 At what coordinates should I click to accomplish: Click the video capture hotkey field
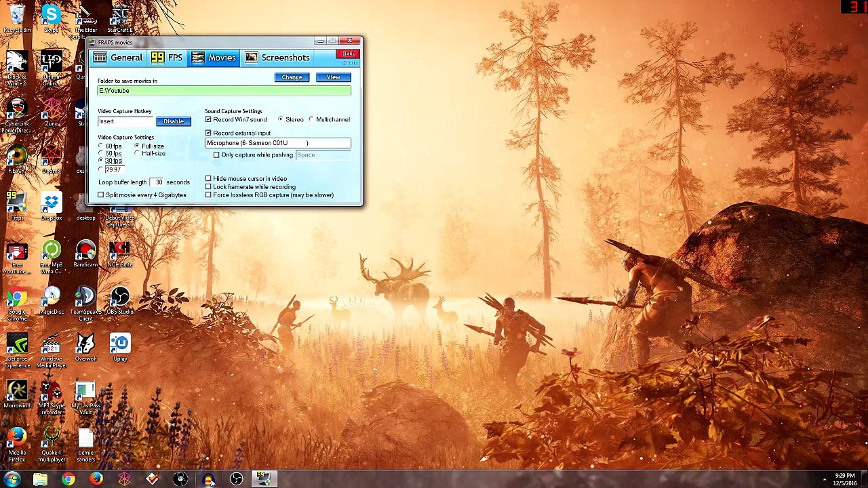point(125,121)
